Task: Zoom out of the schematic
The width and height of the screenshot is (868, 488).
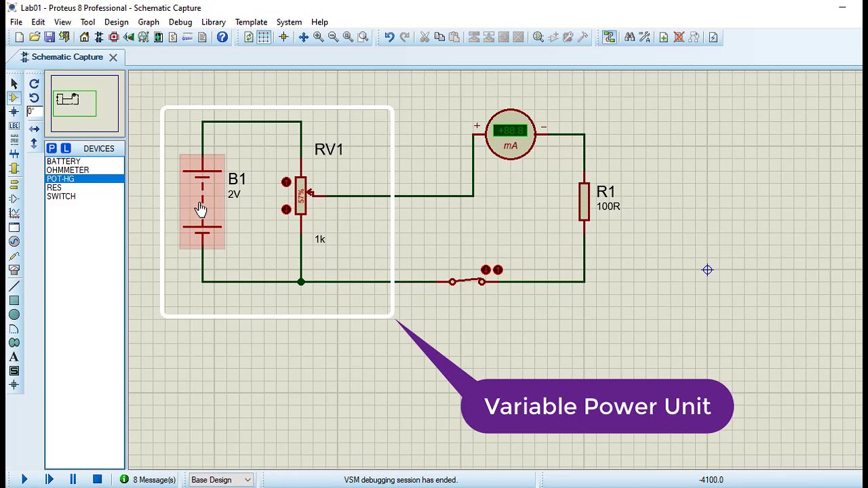Action: [333, 37]
